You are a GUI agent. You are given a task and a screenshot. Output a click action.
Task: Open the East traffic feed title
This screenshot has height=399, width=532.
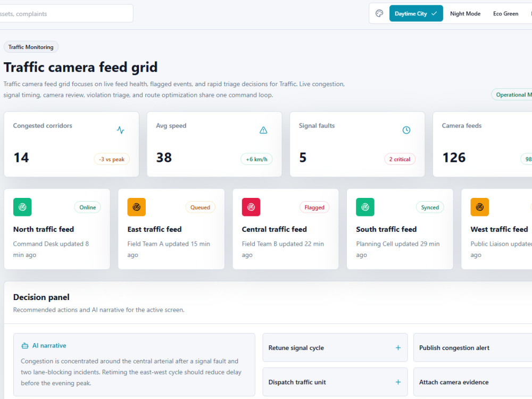tap(154, 229)
